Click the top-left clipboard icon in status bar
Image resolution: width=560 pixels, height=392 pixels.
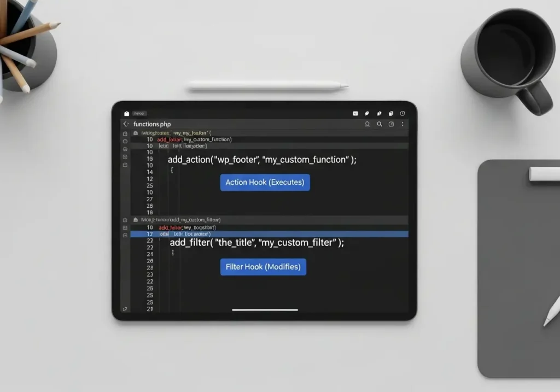pos(126,114)
